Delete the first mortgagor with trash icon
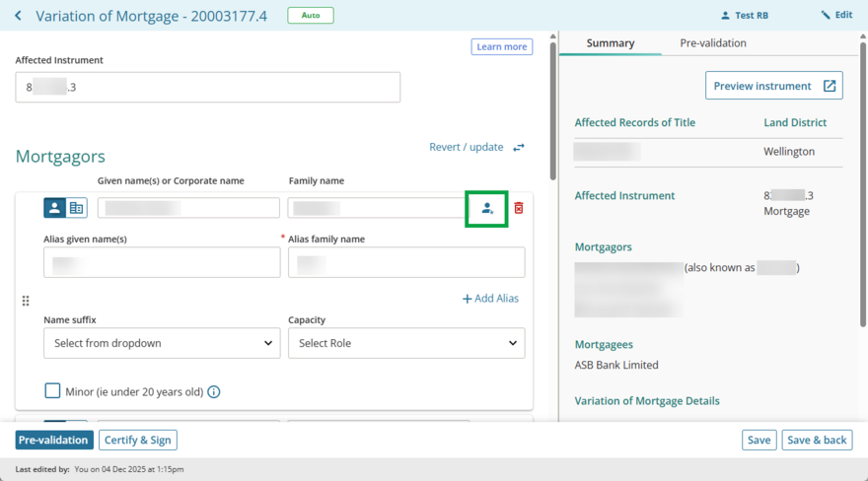 tap(519, 208)
